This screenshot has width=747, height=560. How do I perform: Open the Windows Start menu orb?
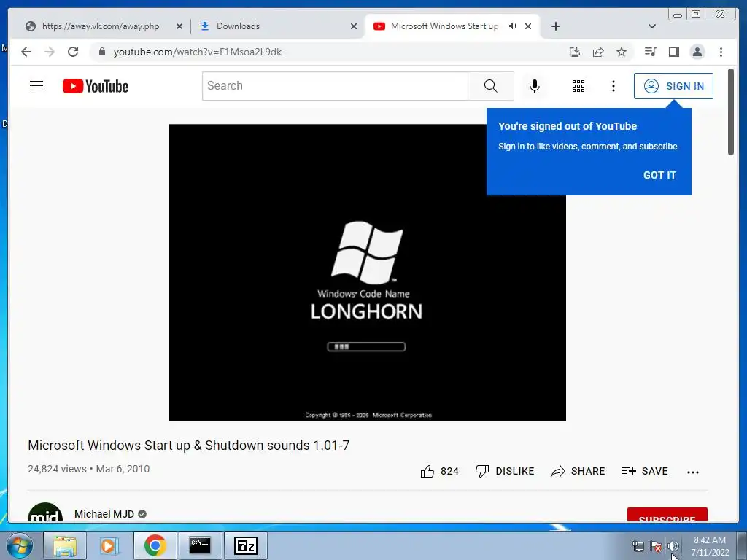pyautogui.click(x=20, y=545)
